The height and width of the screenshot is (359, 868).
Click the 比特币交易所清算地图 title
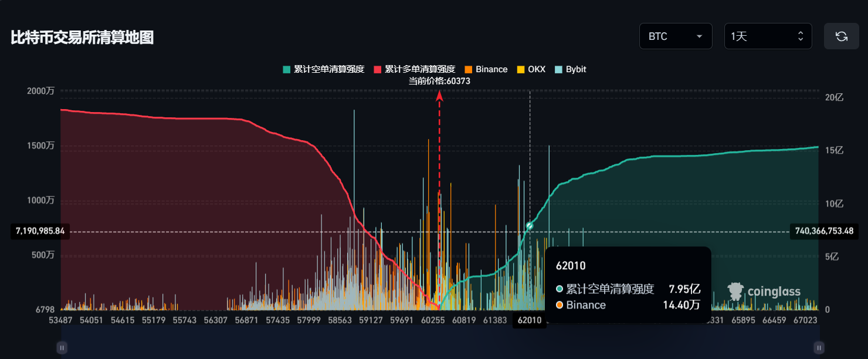pyautogui.click(x=82, y=38)
